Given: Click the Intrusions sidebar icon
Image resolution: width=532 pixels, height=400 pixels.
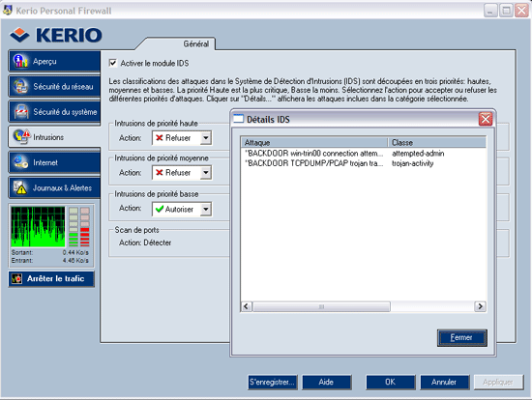Looking at the screenshot, I should (21, 136).
